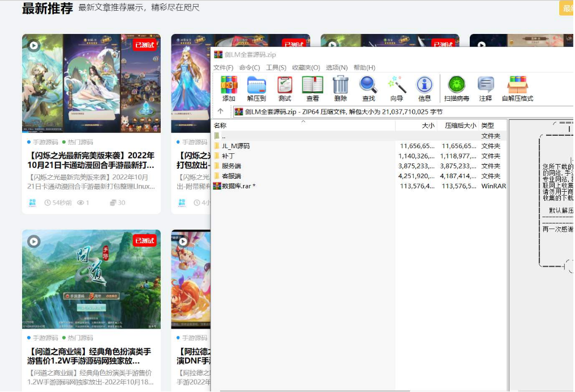Select the 数据库.rar file entry
This screenshot has height=392, width=575.
pyautogui.click(x=238, y=186)
